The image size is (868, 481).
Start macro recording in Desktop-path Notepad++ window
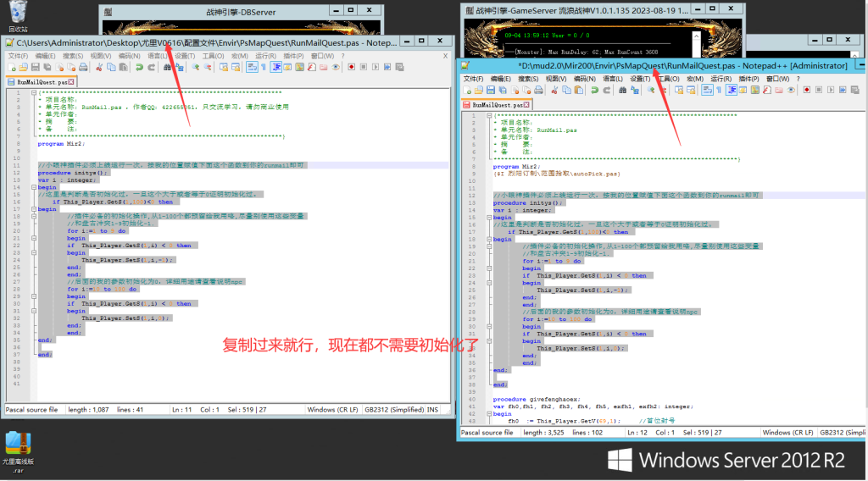pos(351,66)
